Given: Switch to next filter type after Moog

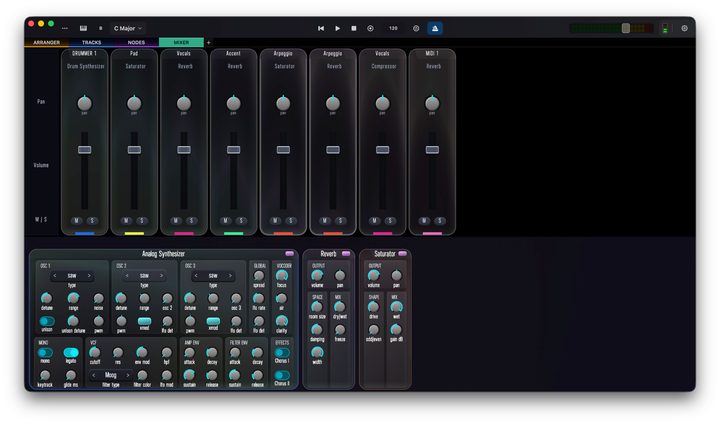Looking at the screenshot, I should pos(128,375).
